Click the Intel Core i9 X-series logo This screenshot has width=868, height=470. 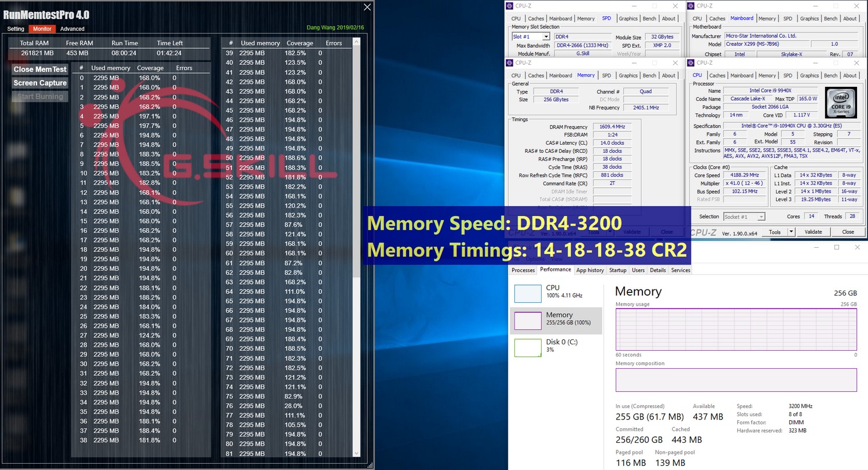[x=840, y=102]
